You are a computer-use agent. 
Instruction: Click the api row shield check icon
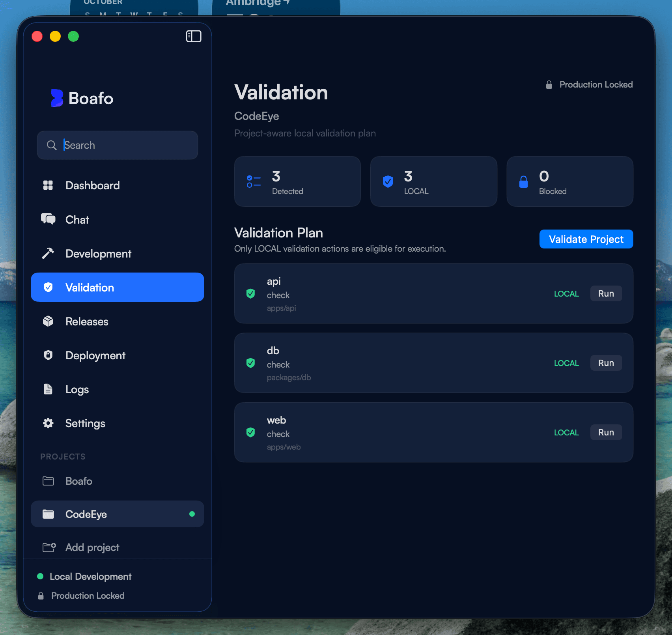coord(250,293)
